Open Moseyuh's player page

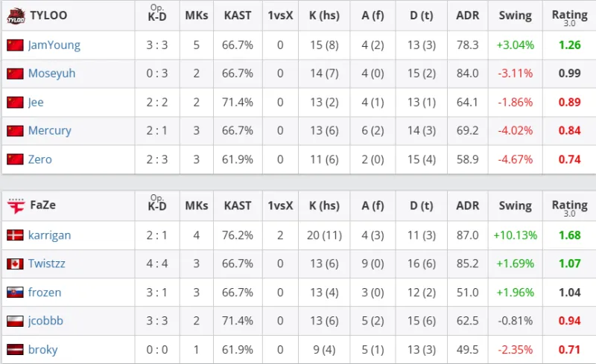pos(51,74)
